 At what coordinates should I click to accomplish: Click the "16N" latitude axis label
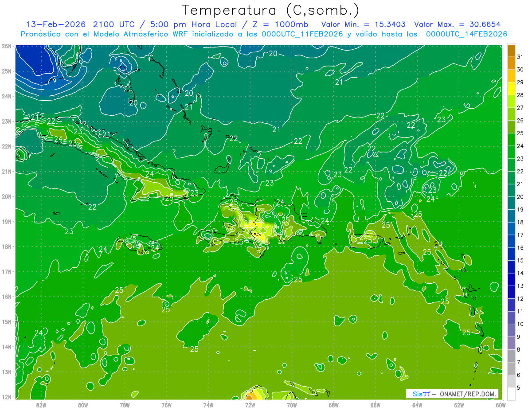coord(6,297)
